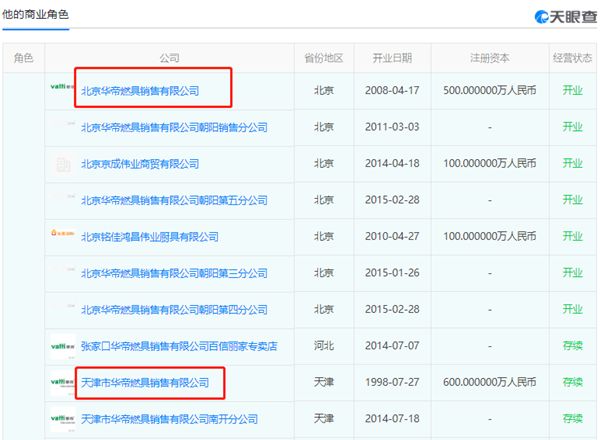Click 100.000000万人民币 in 2010-04-27 row
The height and width of the screenshot is (440, 600).
490,236
